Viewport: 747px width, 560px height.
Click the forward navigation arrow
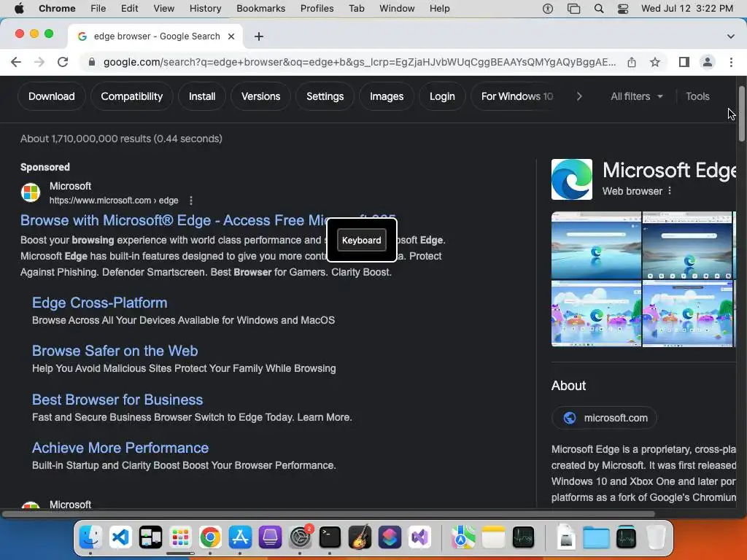coord(39,62)
